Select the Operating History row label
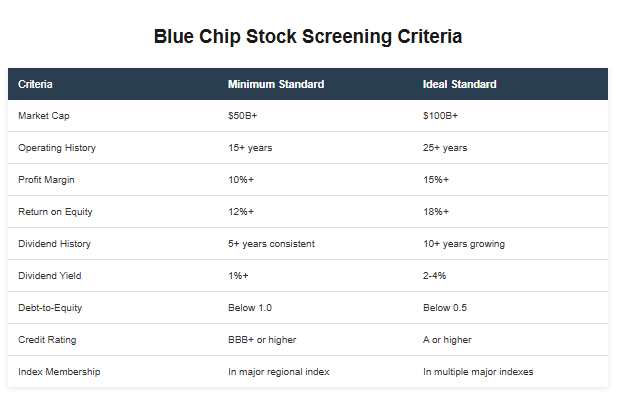Screen dimensions: 618x414 [x=57, y=148]
